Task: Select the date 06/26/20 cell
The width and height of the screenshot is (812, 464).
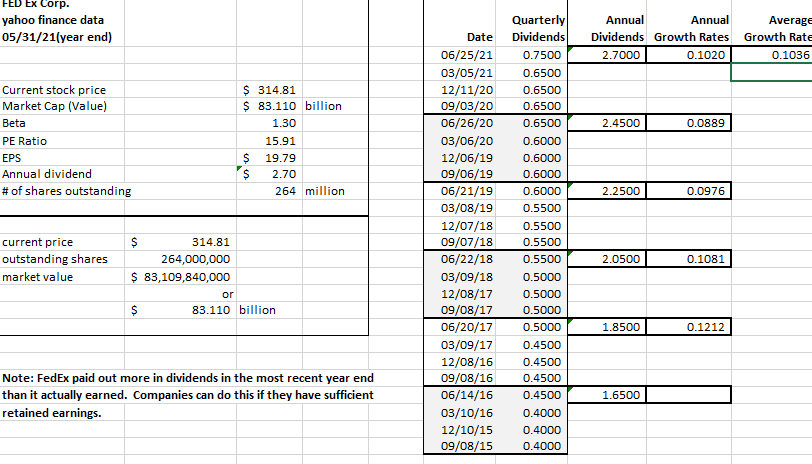Action: click(x=459, y=123)
